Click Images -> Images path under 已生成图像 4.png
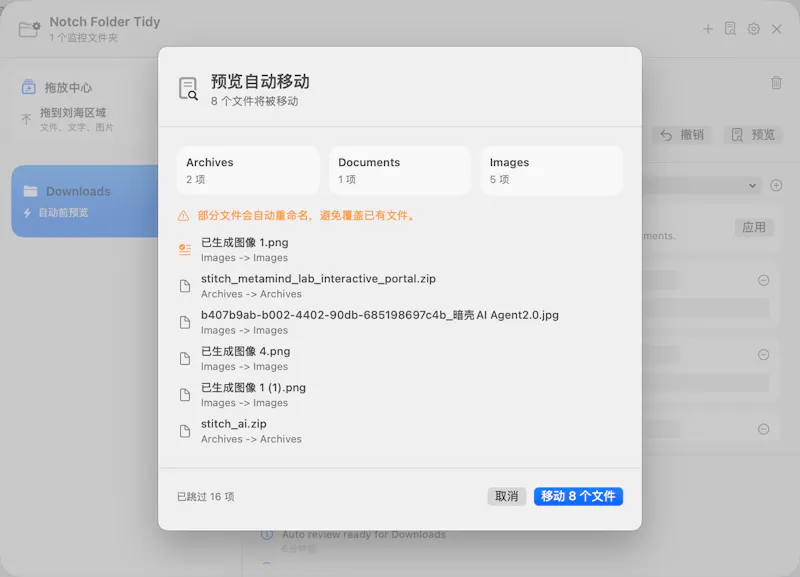Image resolution: width=800 pixels, height=577 pixels. pyautogui.click(x=244, y=366)
